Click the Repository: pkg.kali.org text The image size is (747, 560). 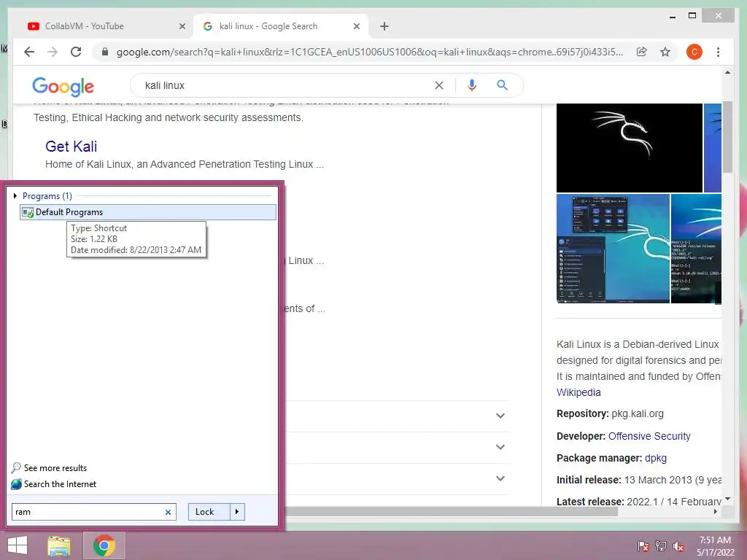610,414
